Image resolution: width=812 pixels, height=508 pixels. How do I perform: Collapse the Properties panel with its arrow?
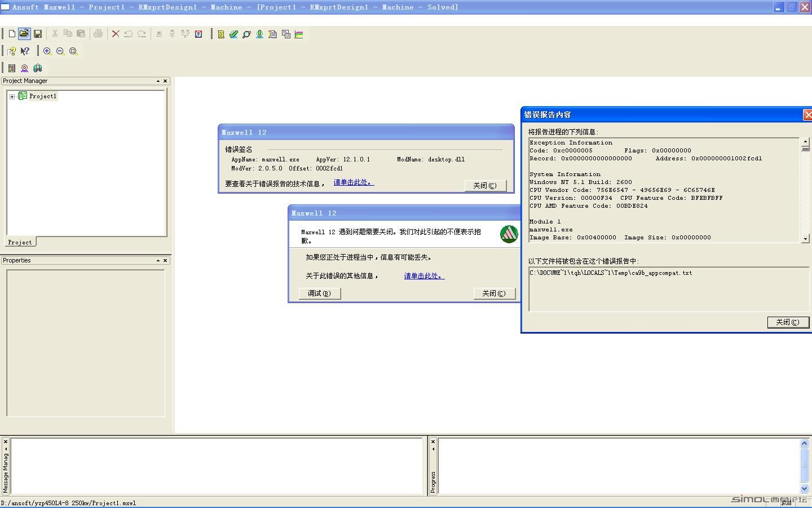(158, 260)
